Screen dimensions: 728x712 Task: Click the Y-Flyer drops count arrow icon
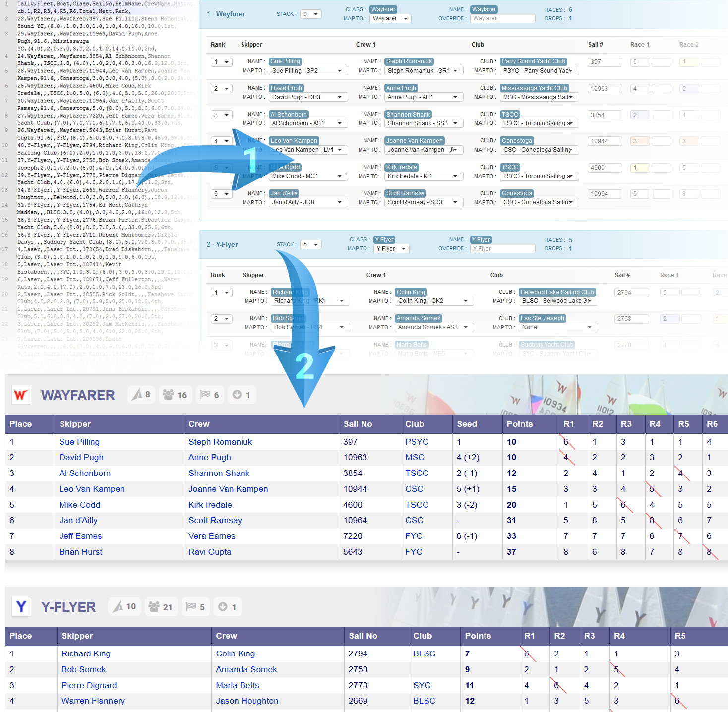click(223, 606)
